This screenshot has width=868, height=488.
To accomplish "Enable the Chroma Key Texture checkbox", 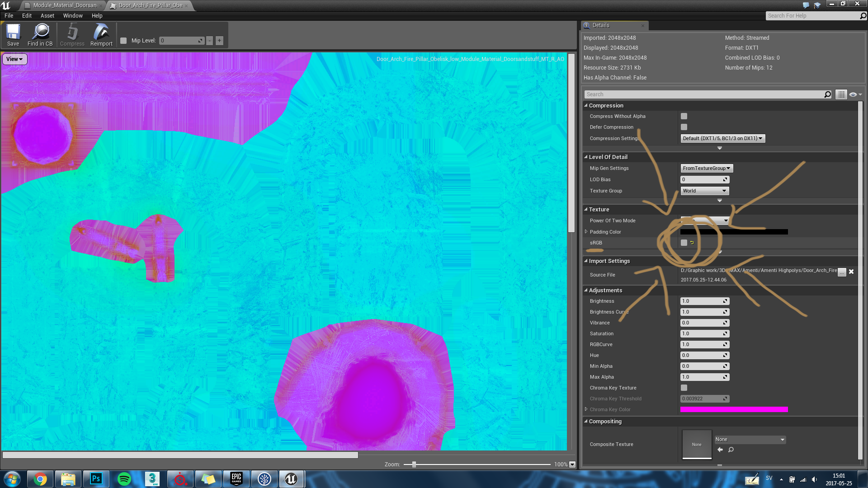I will [684, 388].
